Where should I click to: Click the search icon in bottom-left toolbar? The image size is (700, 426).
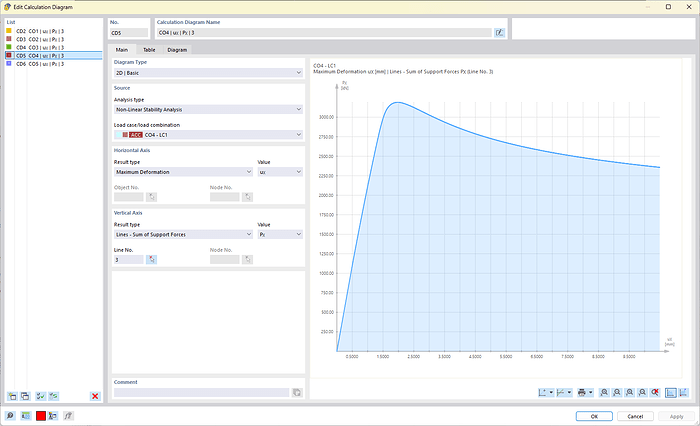(10, 415)
